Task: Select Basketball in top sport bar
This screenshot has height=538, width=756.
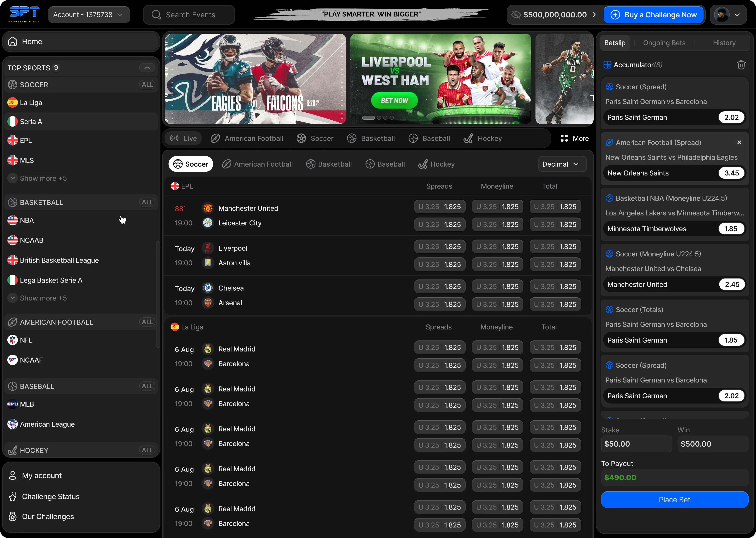Action: [x=371, y=138]
